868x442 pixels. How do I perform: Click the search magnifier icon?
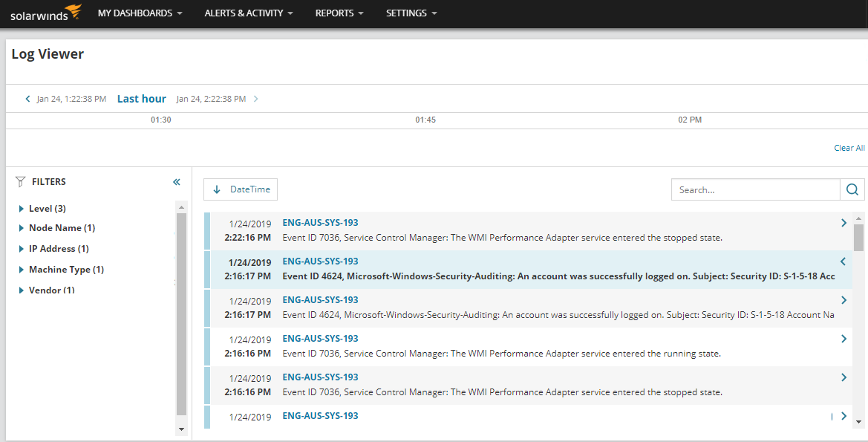[852, 189]
